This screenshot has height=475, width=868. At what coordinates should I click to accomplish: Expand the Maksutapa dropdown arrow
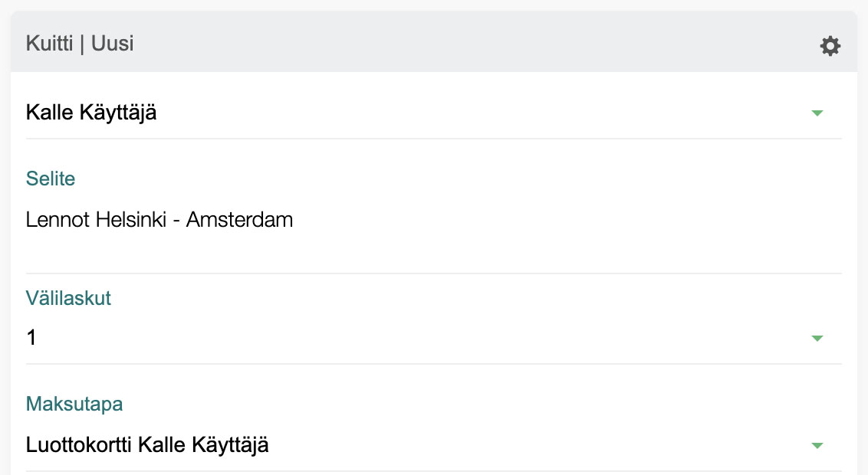tap(817, 445)
